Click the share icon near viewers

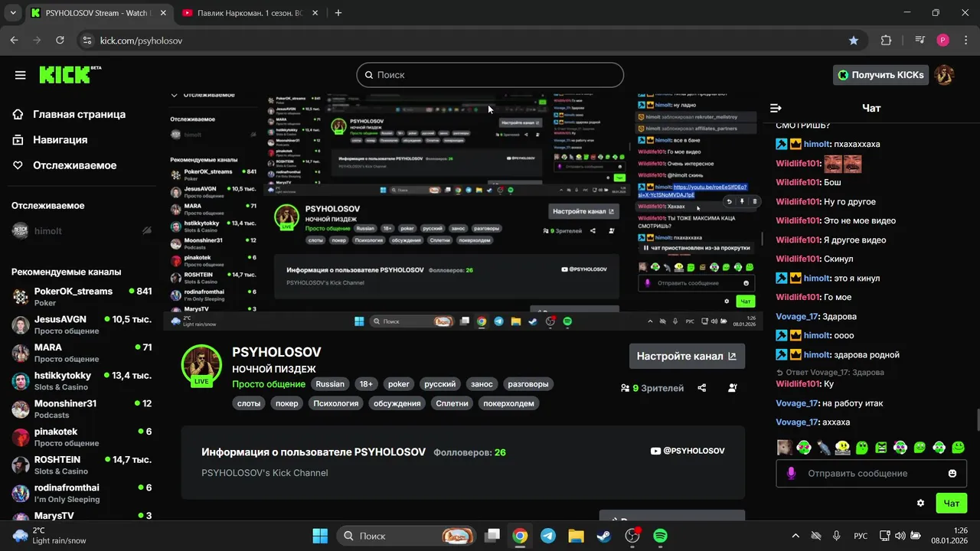coord(702,388)
